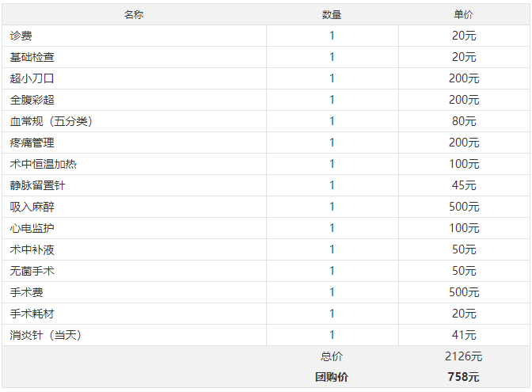
Task: Select the 心电监护 entry
Action: point(32,228)
